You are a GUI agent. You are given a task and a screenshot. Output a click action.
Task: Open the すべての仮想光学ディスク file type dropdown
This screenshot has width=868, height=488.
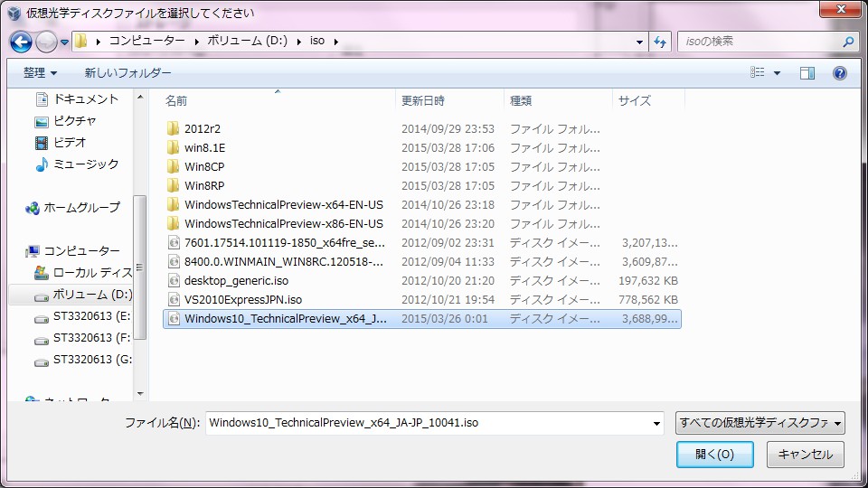[x=760, y=423]
